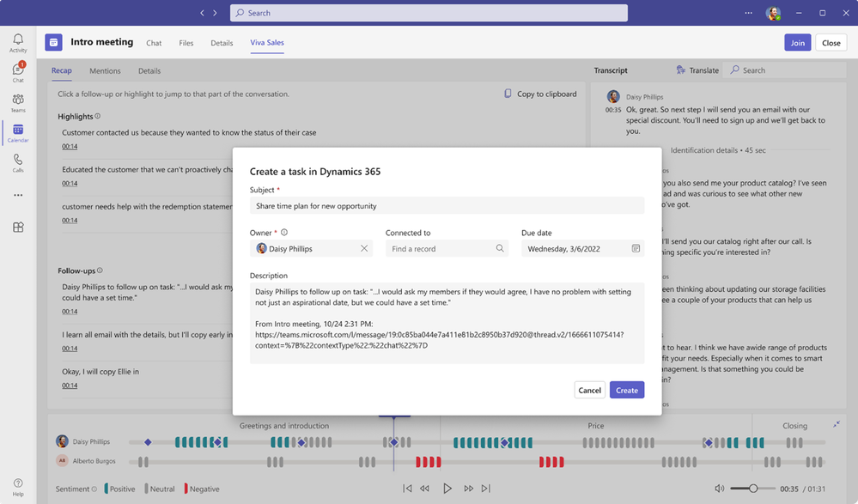The height and width of the screenshot is (504, 858).
Task: Click the Closing section label
Action: (x=794, y=425)
